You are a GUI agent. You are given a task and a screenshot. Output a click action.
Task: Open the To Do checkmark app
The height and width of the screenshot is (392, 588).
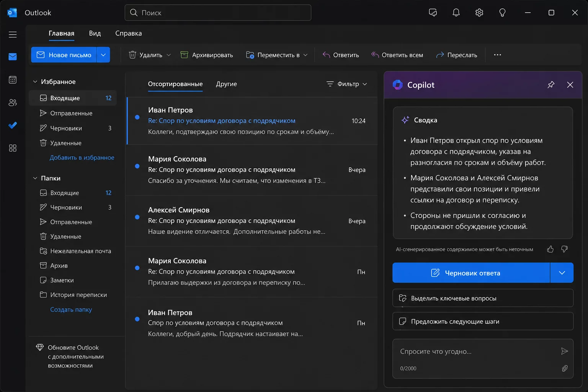click(13, 125)
